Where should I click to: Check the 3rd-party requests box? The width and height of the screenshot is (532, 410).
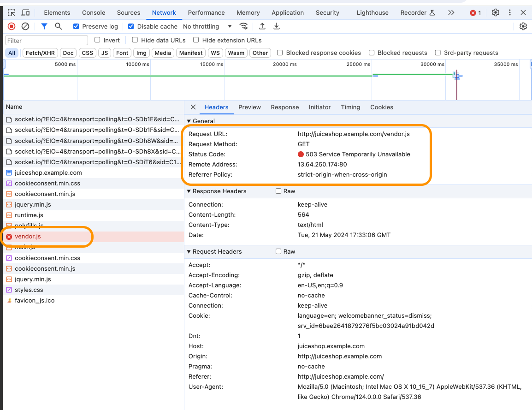pyautogui.click(x=437, y=53)
